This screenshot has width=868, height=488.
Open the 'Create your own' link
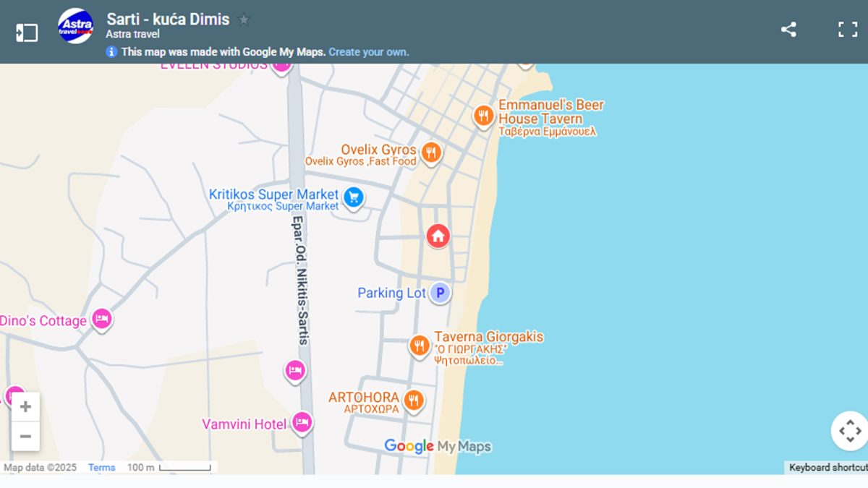coord(368,52)
